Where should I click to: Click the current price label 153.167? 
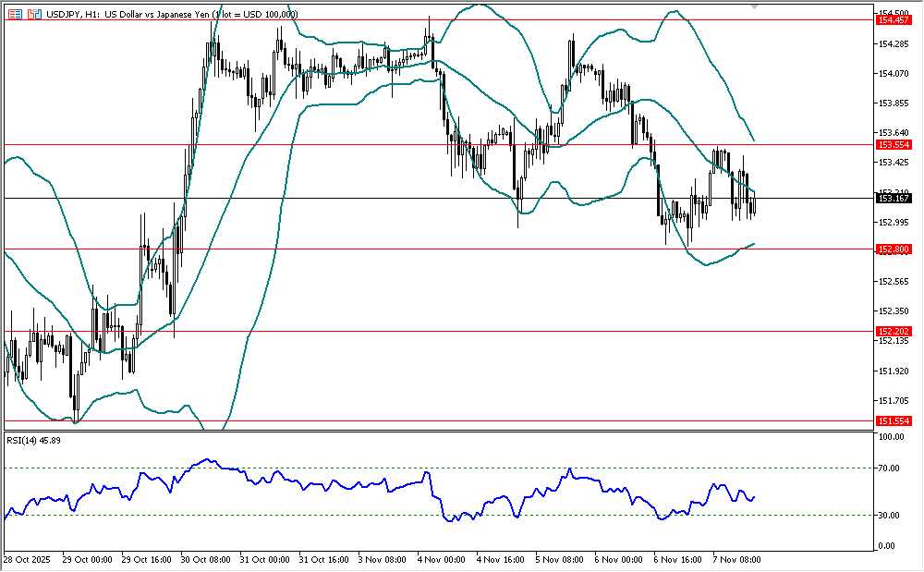click(895, 199)
